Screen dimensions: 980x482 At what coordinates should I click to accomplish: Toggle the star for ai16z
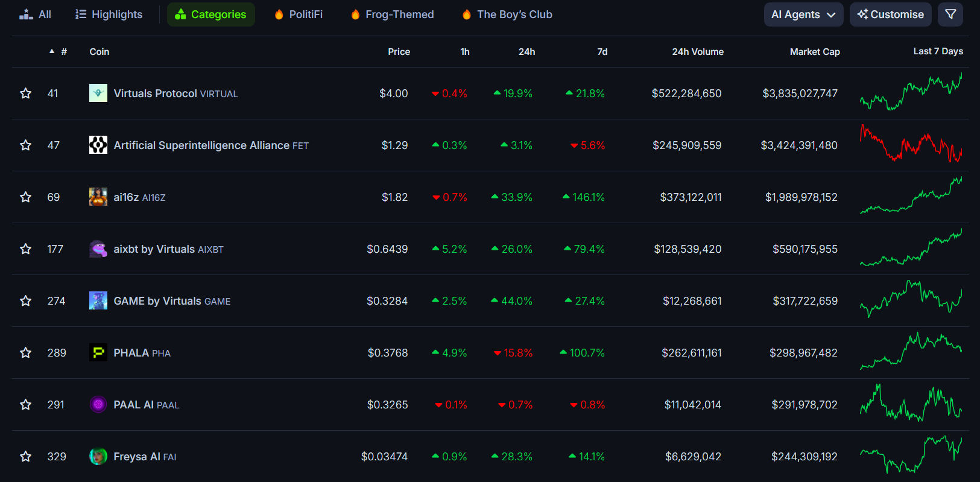click(x=25, y=197)
